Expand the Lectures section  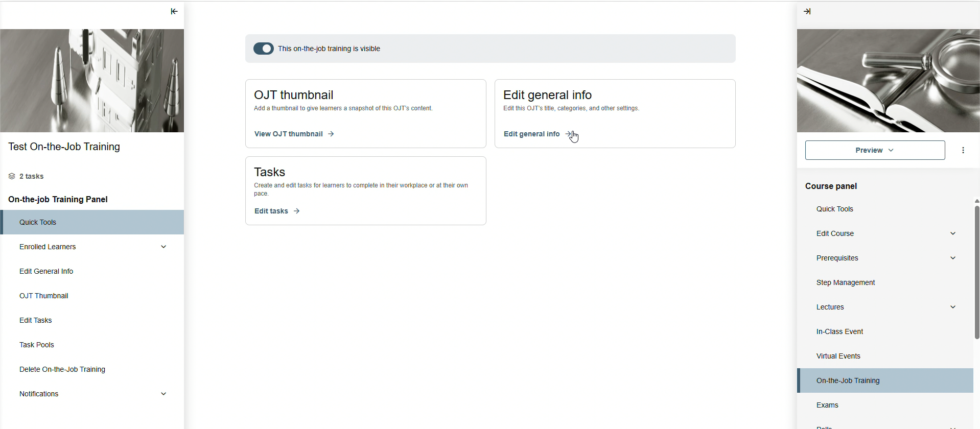coord(953,307)
